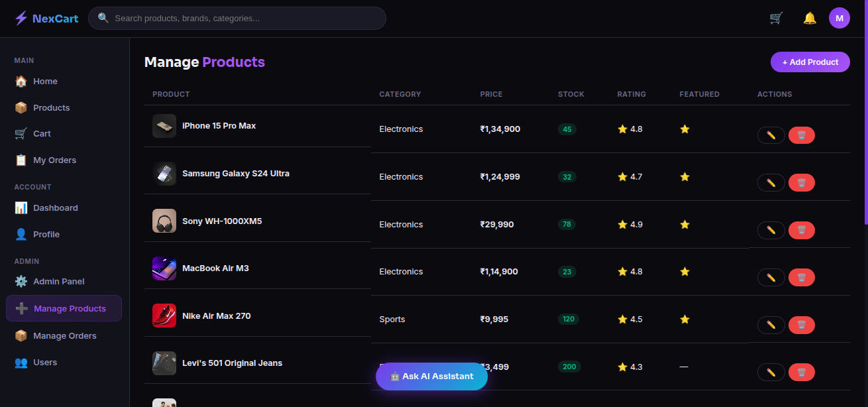Click rating 4.9 for Sony headphones
Viewport: 868px width, 407px height.
pyautogui.click(x=630, y=225)
